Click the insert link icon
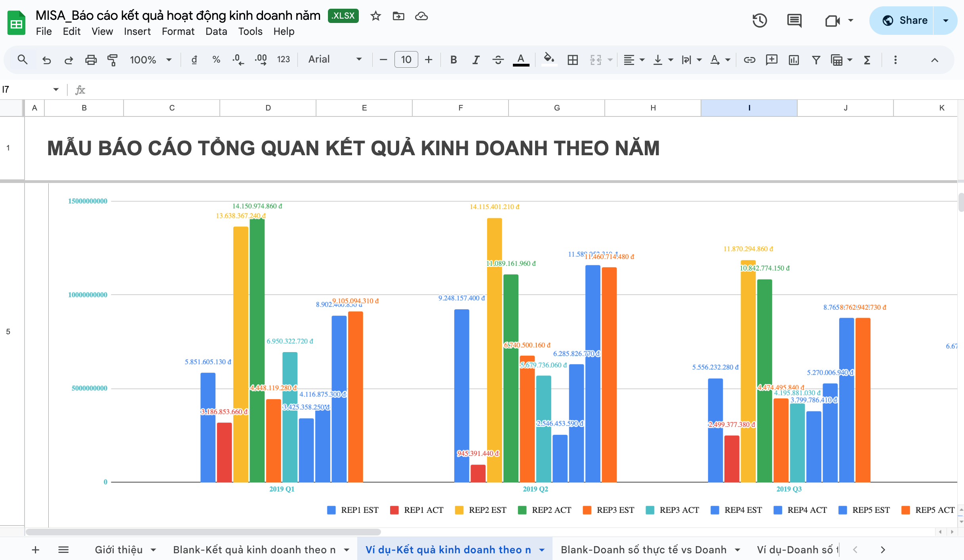 pyautogui.click(x=749, y=60)
